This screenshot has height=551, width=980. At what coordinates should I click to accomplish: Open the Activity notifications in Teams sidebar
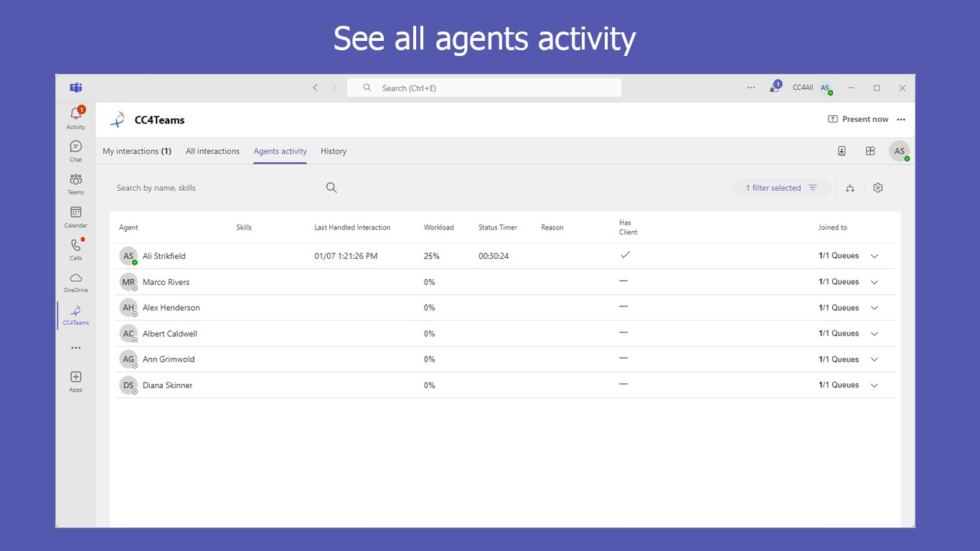pos(76,118)
